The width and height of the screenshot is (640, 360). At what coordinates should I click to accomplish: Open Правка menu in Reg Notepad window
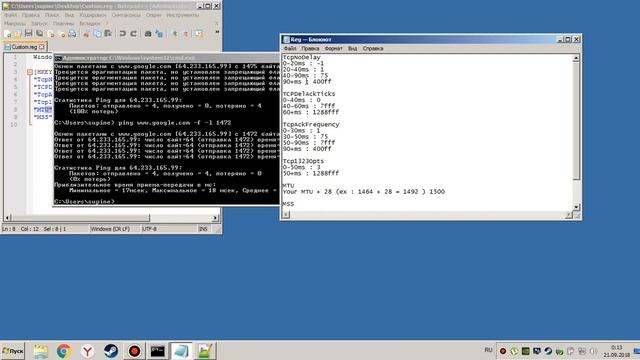click(x=310, y=48)
